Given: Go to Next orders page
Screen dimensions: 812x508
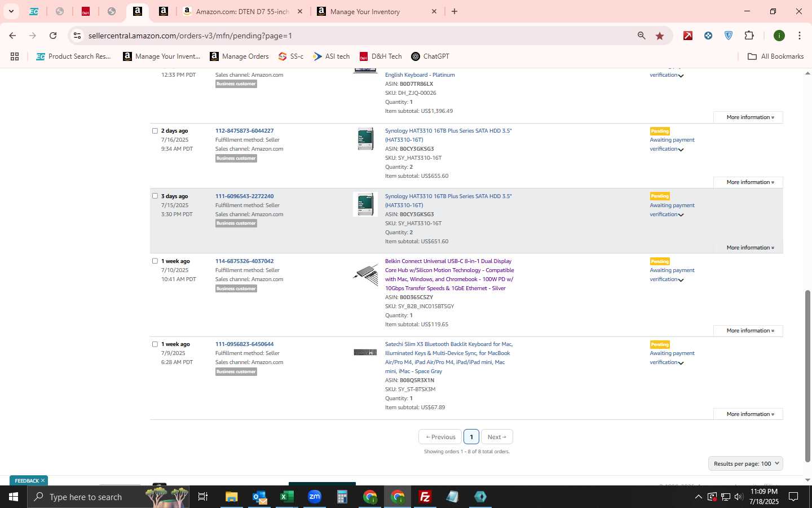Looking at the screenshot, I should point(497,437).
